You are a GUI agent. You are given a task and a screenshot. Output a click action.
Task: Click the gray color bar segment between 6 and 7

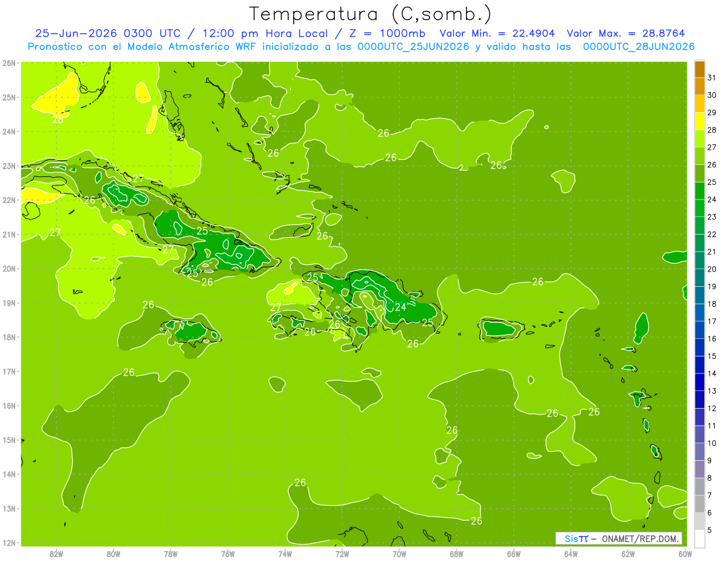pyautogui.click(x=699, y=504)
